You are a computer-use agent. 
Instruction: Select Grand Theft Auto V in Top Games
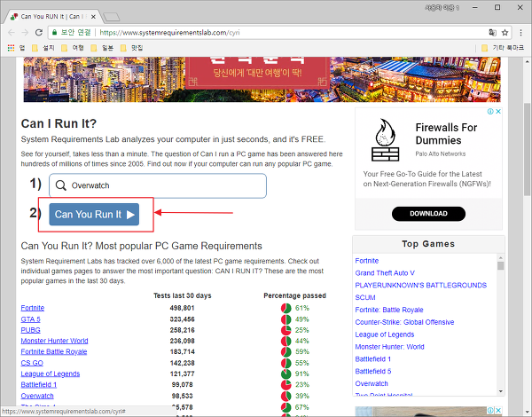pos(385,273)
